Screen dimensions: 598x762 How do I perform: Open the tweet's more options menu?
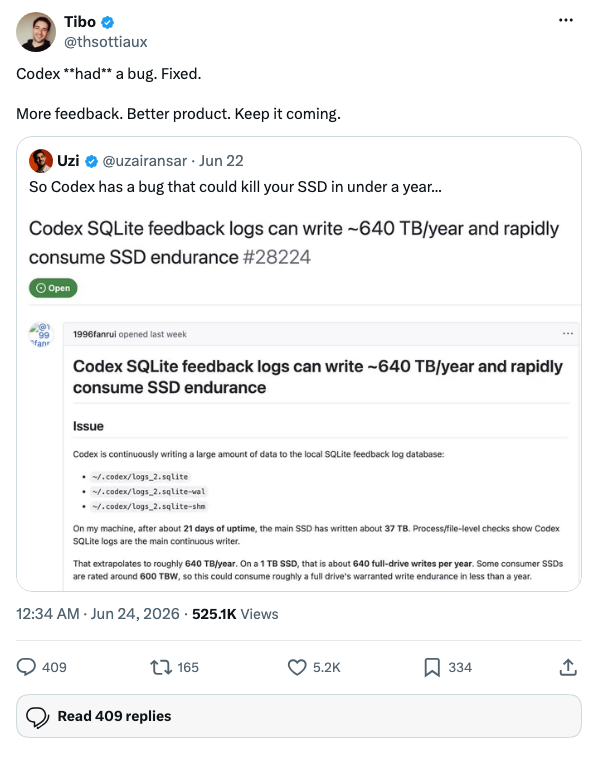[x=565, y=20]
